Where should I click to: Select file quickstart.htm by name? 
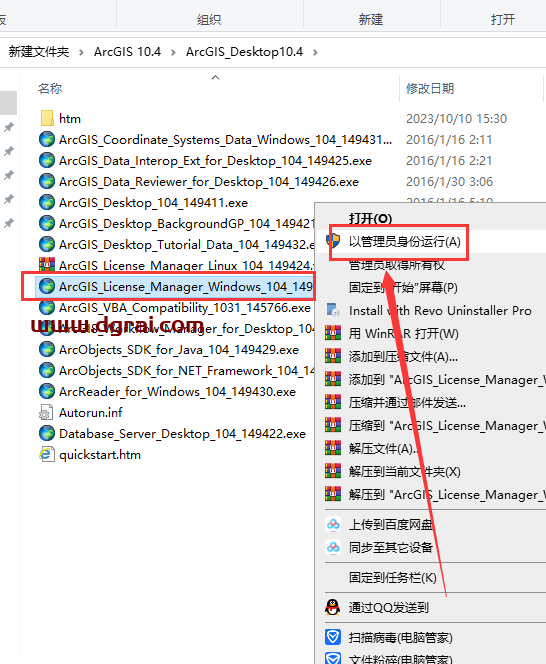(100, 455)
